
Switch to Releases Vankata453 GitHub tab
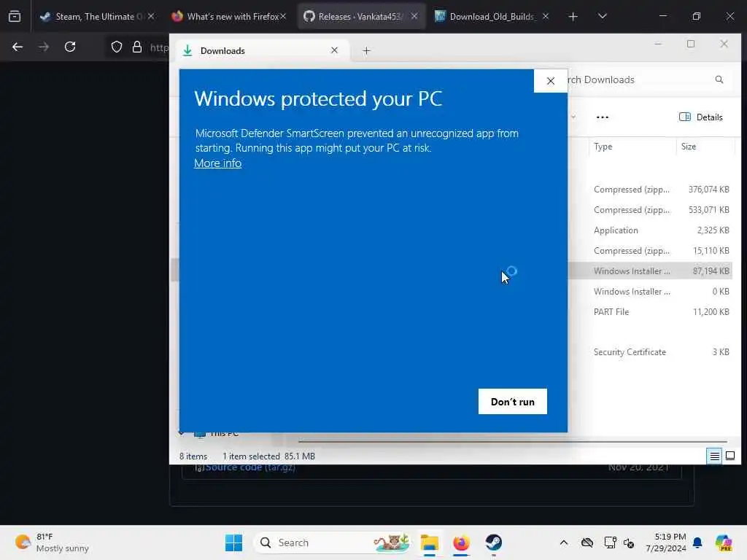[x=361, y=17]
